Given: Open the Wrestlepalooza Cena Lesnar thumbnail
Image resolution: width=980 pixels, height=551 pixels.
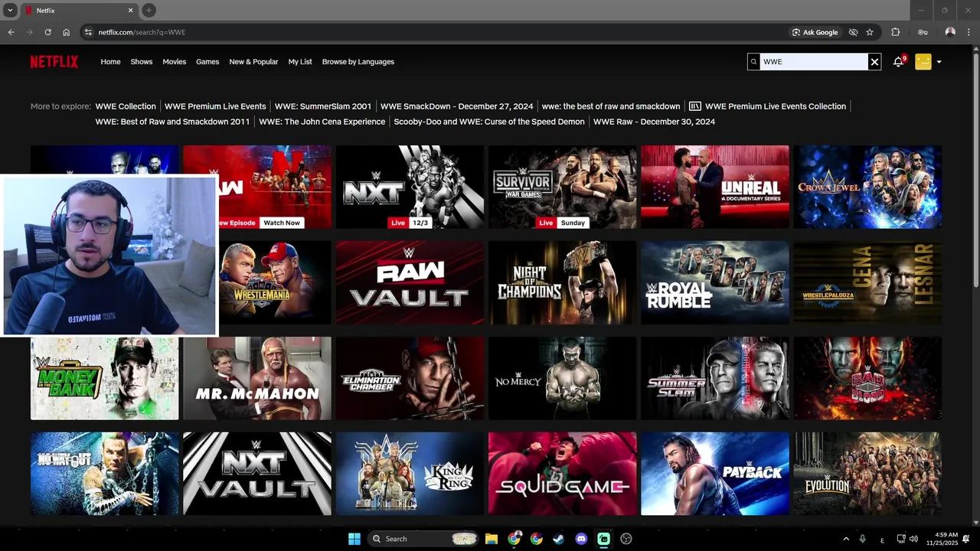Looking at the screenshot, I should [867, 282].
